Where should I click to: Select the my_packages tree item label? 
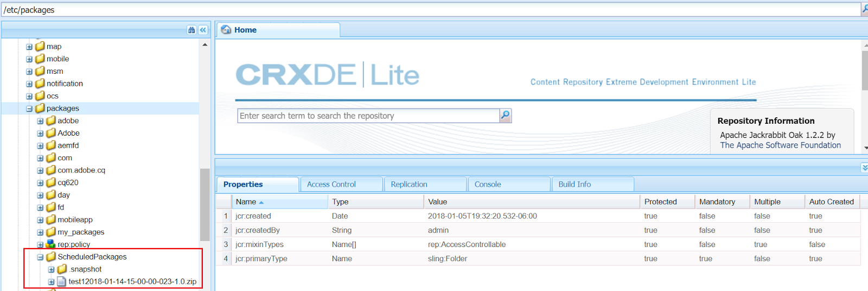click(81, 232)
